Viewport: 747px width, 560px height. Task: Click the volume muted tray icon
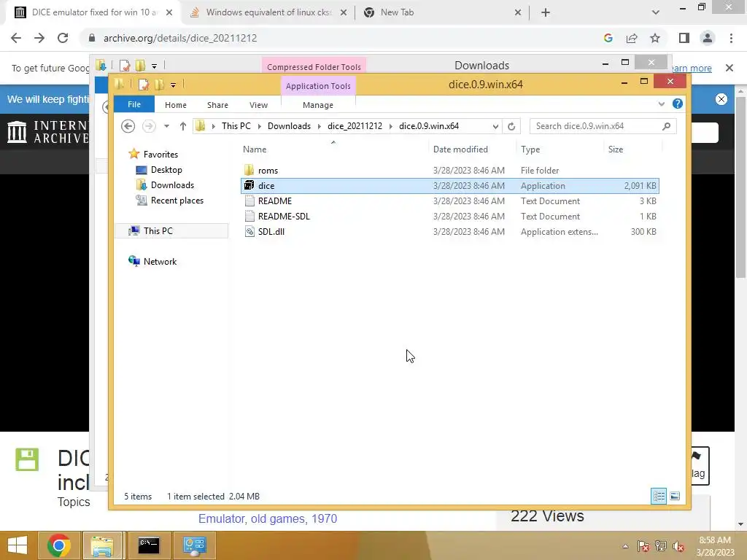coord(678,546)
